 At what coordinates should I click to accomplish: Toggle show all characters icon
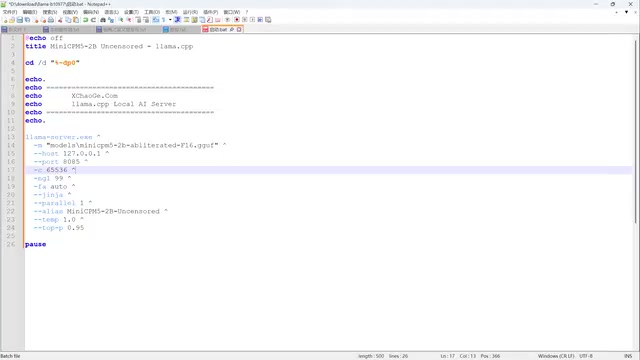(x=163, y=20)
